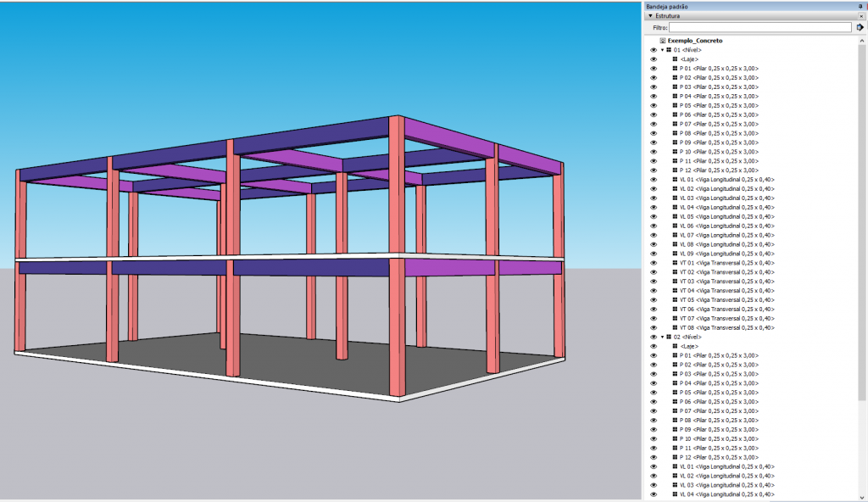Click the component icon of VT 06 Viga Transversal

point(675,310)
